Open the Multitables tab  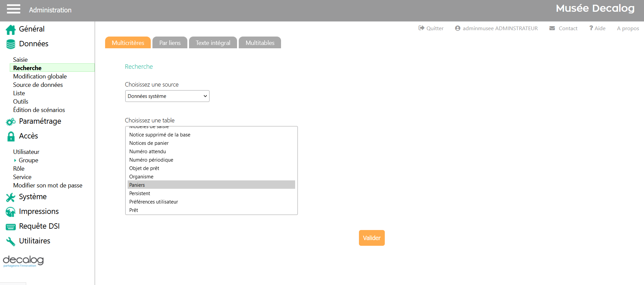[x=260, y=43]
